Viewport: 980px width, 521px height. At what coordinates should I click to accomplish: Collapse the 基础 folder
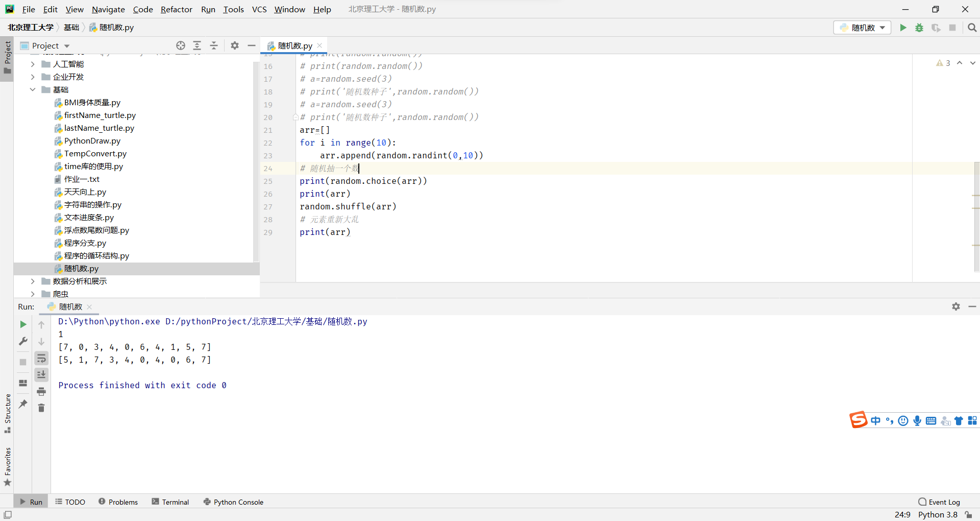coord(33,89)
